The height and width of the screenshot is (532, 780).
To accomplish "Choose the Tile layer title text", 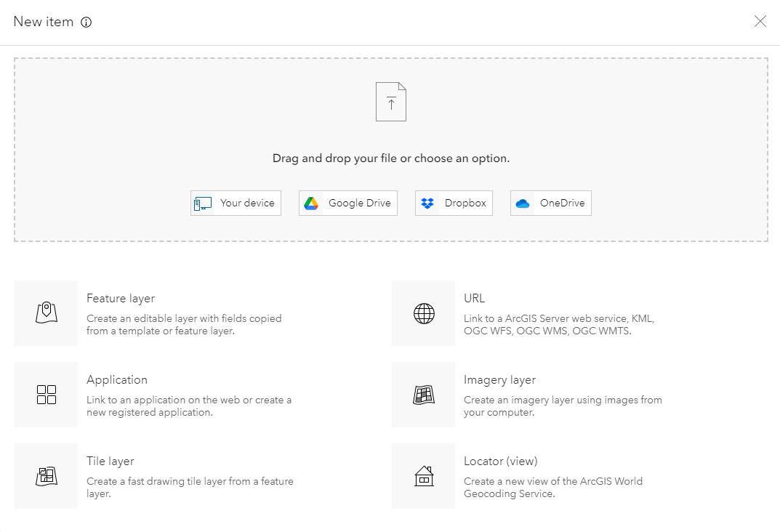I will click(110, 461).
